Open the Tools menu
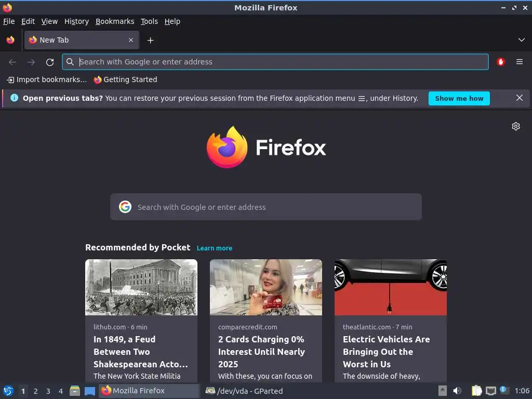The image size is (532, 399). coord(149,21)
